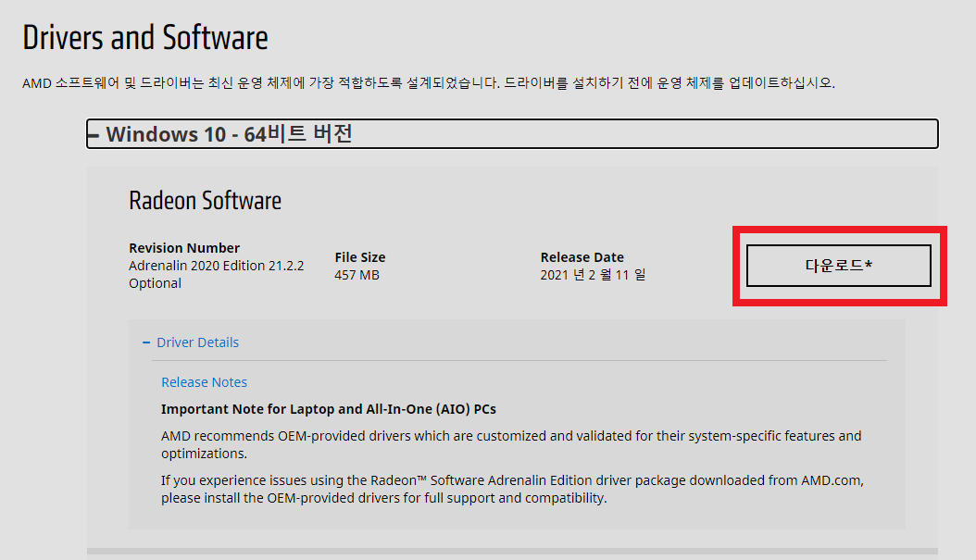The height and width of the screenshot is (560, 976).
Task: Click the 'File Size' label
Action: pyautogui.click(x=360, y=257)
